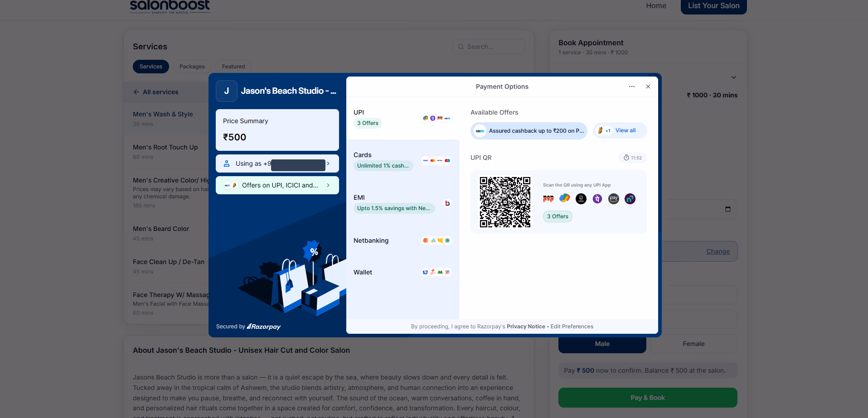Screen dimensions: 868x418
Task: Select Cards payment method
Action: (403, 160)
